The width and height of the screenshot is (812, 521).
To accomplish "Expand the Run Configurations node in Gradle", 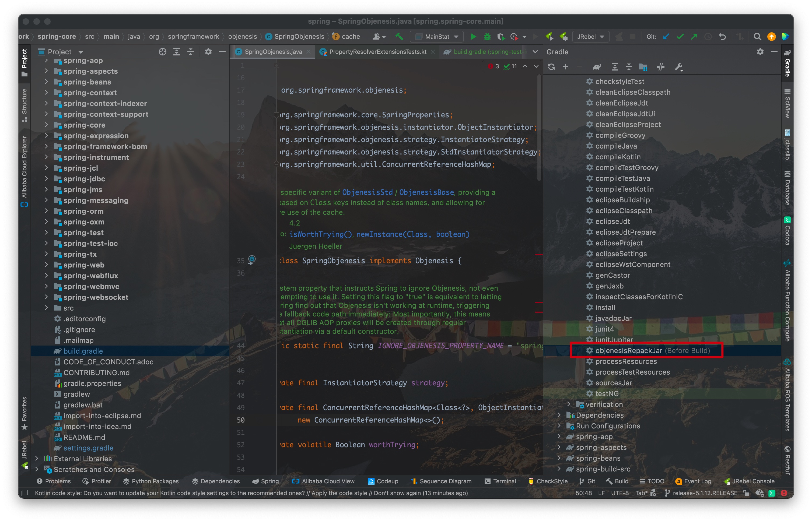I will [559, 425].
